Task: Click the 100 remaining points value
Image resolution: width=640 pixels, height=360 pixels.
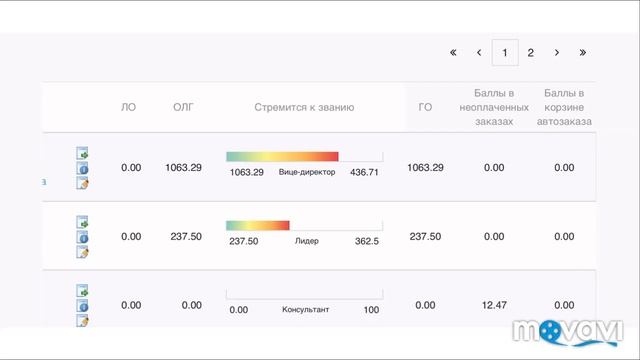Action: (371, 310)
